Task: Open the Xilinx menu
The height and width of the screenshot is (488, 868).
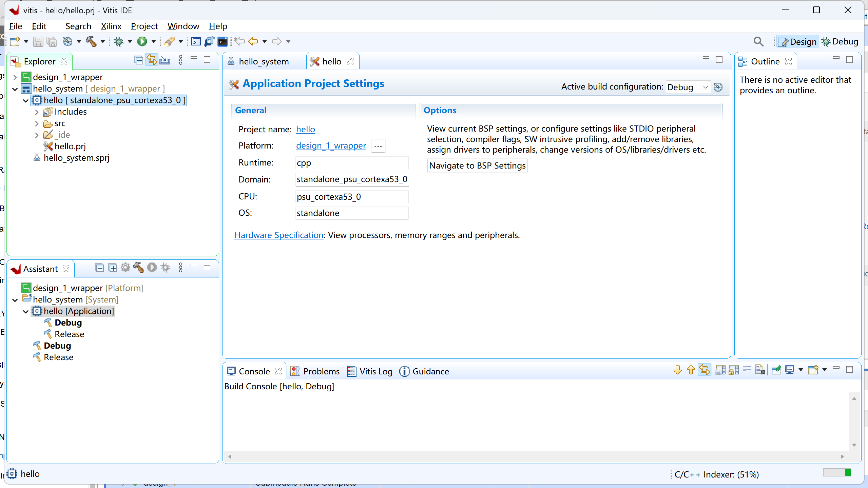Action: click(111, 26)
